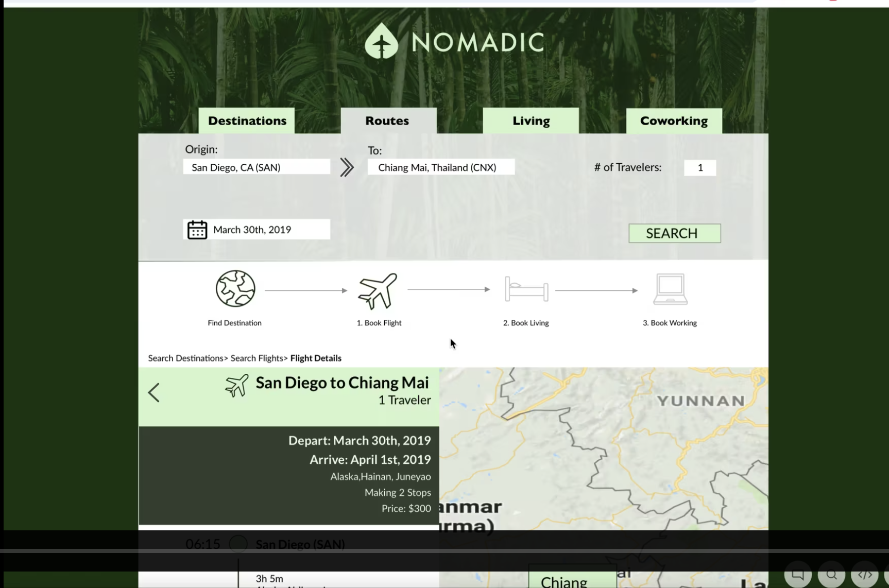Screen dimensions: 889x588
Task: Click the globe Find Destination icon
Action: click(x=235, y=289)
